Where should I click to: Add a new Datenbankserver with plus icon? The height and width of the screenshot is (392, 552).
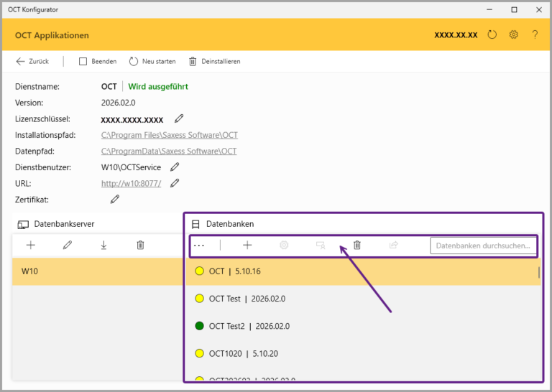31,245
